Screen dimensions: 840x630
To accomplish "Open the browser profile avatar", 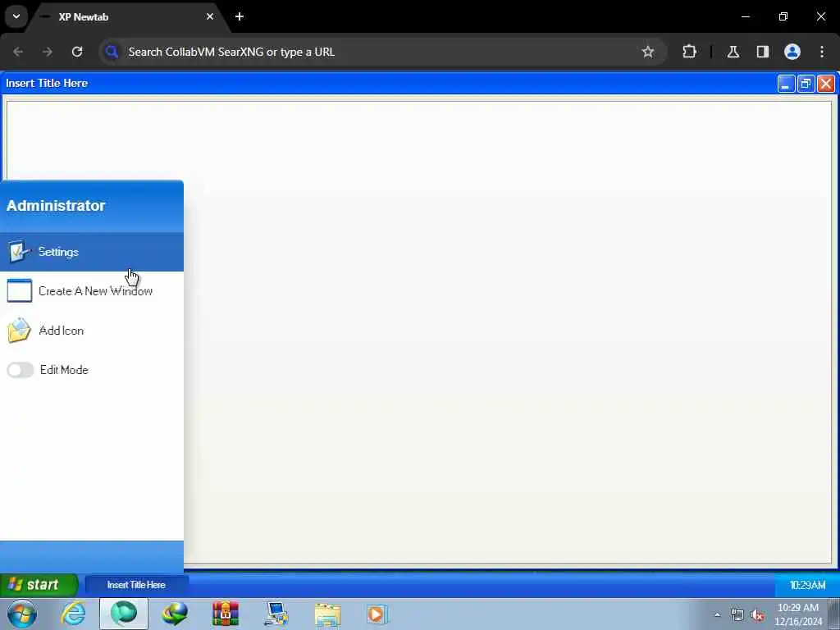I will tap(792, 52).
